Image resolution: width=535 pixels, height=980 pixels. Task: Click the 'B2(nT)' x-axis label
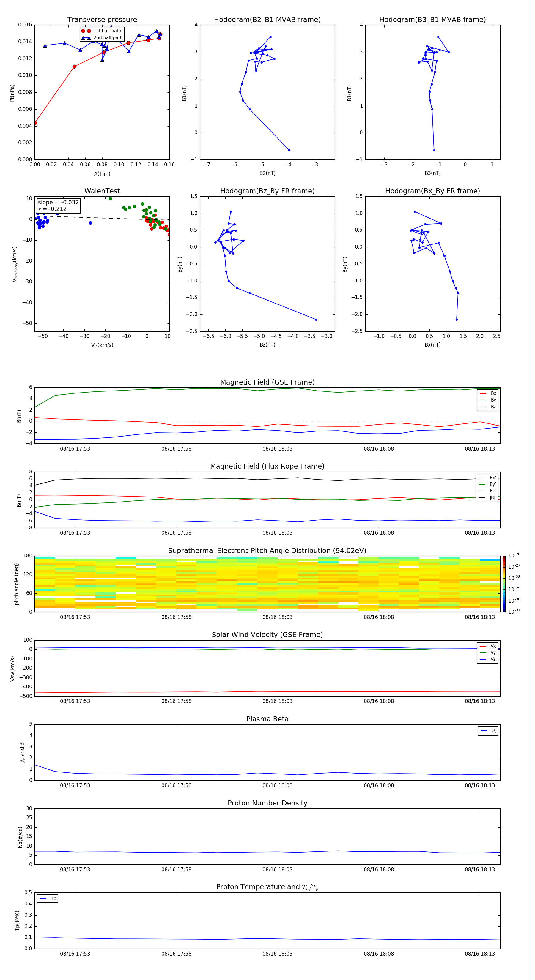(267, 173)
